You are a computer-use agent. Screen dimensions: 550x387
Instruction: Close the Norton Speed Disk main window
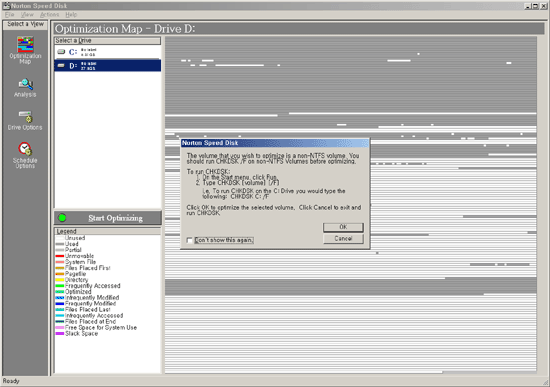click(x=544, y=6)
